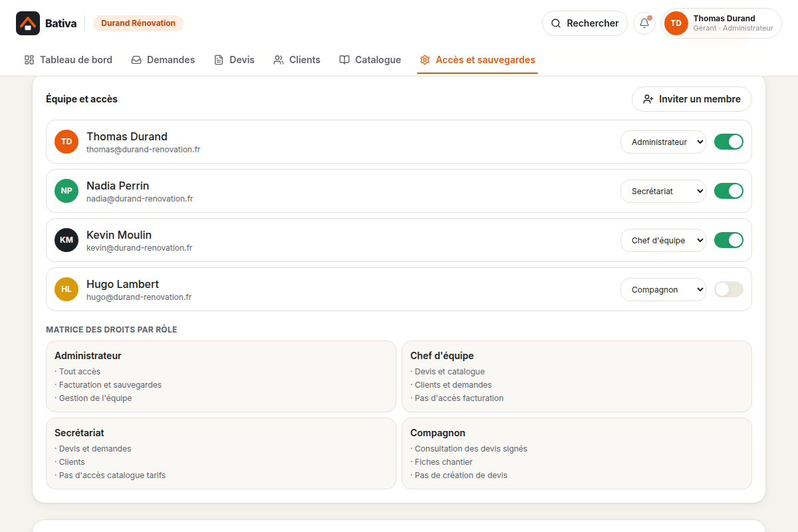Click the add-person icon in Inviter un membre
798x532 pixels.
tap(648, 99)
